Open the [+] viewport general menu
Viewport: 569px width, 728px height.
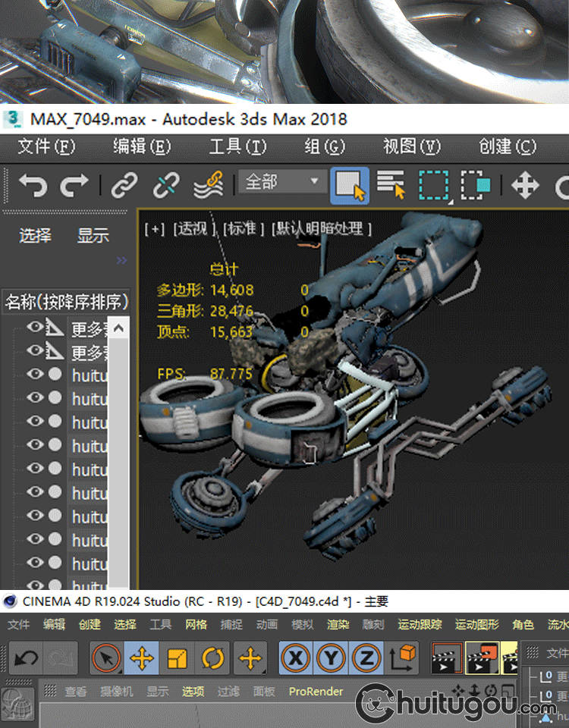click(155, 228)
